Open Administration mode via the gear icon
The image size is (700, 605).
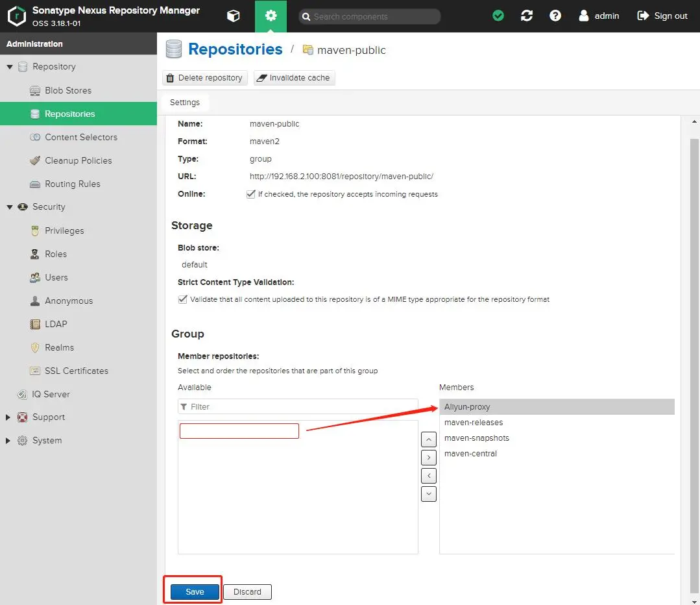pyautogui.click(x=271, y=16)
